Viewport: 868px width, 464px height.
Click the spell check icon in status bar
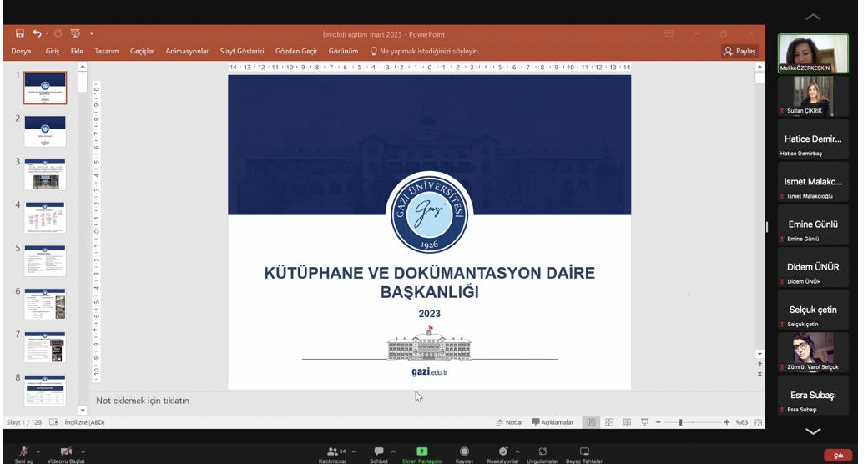pyautogui.click(x=53, y=422)
